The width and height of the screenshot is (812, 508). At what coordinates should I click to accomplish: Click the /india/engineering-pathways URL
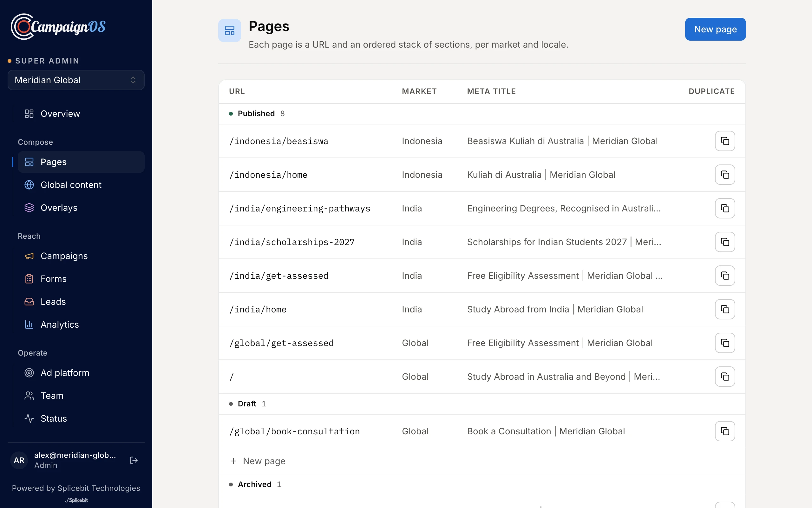300,208
